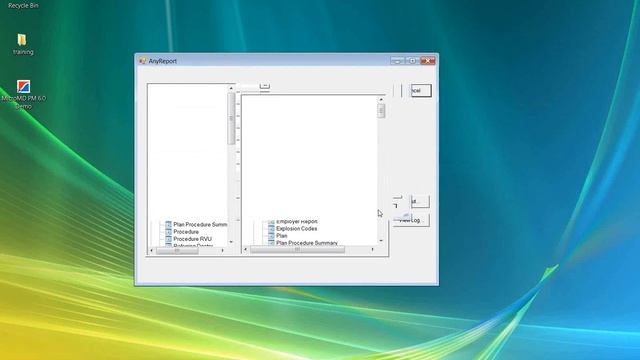Click the View Log button
The width and height of the screenshot is (640, 360).
(x=411, y=220)
